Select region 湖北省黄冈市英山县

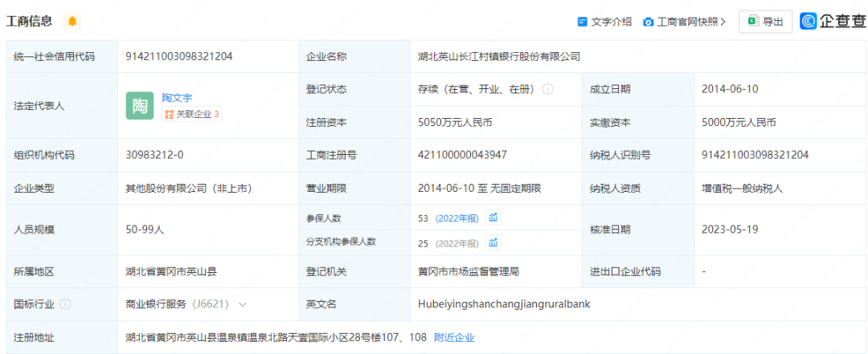pyautogui.click(x=171, y=271)
